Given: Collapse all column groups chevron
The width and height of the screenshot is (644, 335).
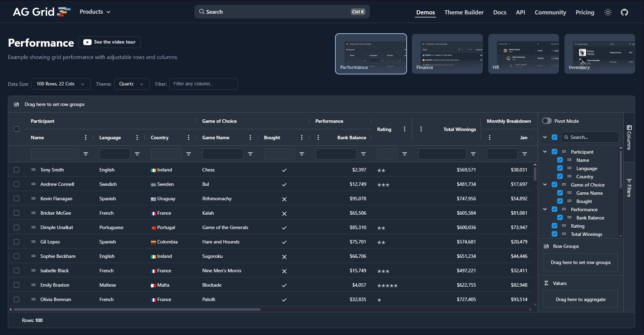Looking at the screenshot, I should coord(545,137).
